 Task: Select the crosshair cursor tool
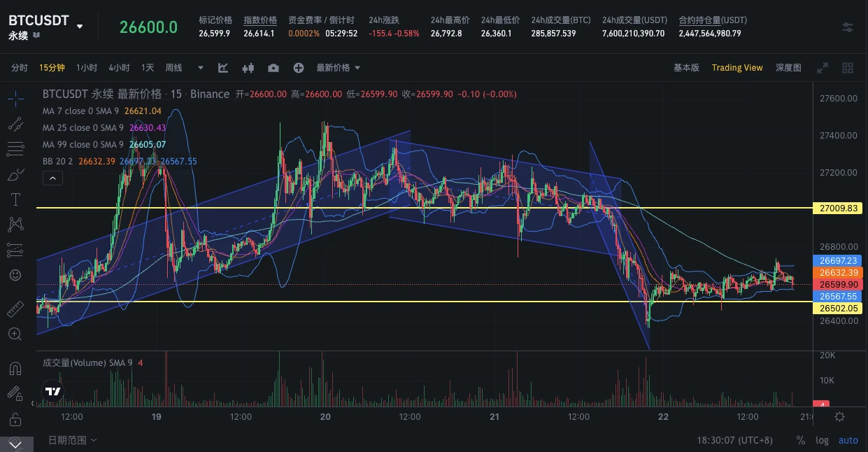pos(15,99)
